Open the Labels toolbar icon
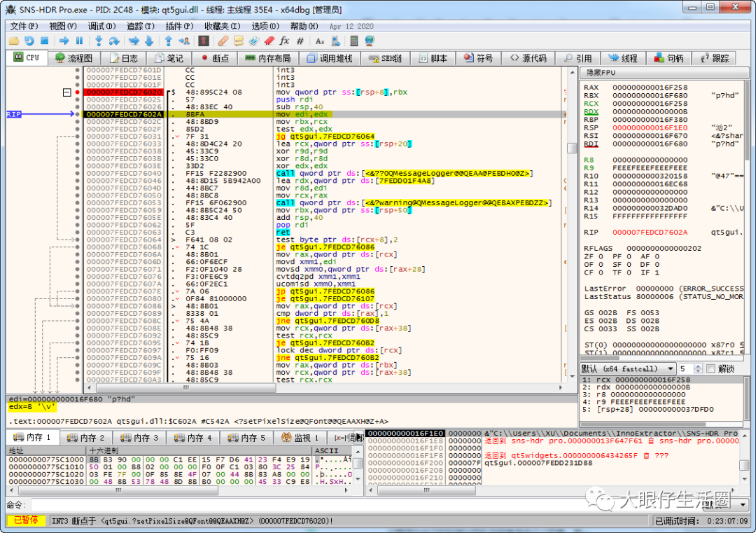This screenshot has height=533, width=756. click(253, 41)
